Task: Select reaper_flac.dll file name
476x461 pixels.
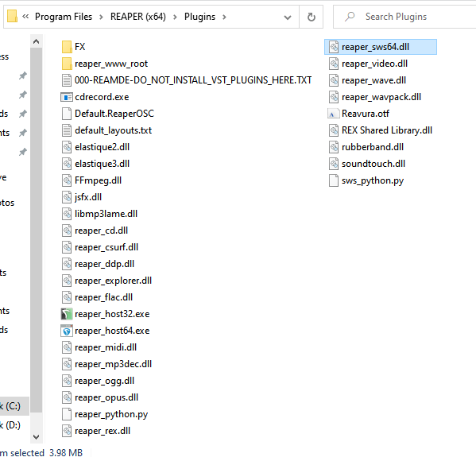Action: click(x=104, y=297)
